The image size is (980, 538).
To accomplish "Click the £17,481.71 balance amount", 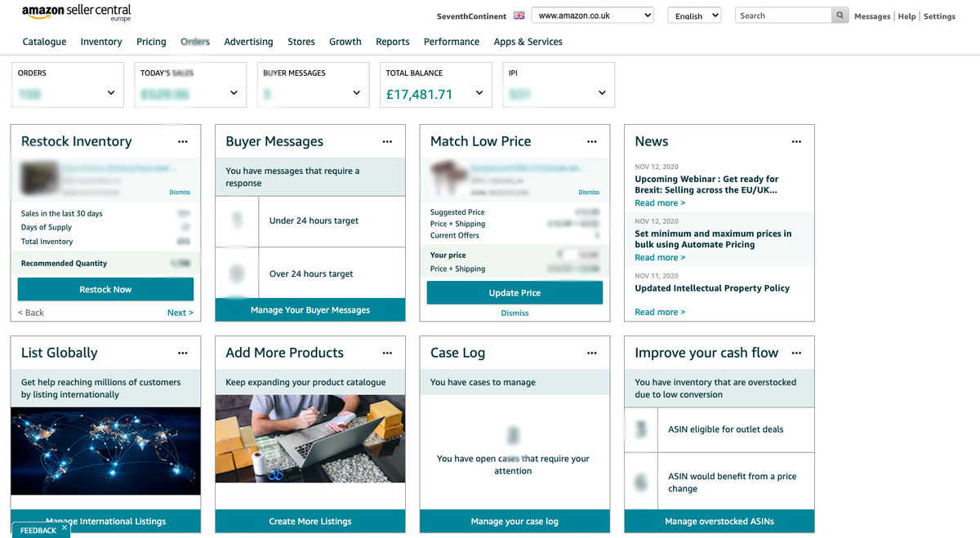I will pos(420,95).
